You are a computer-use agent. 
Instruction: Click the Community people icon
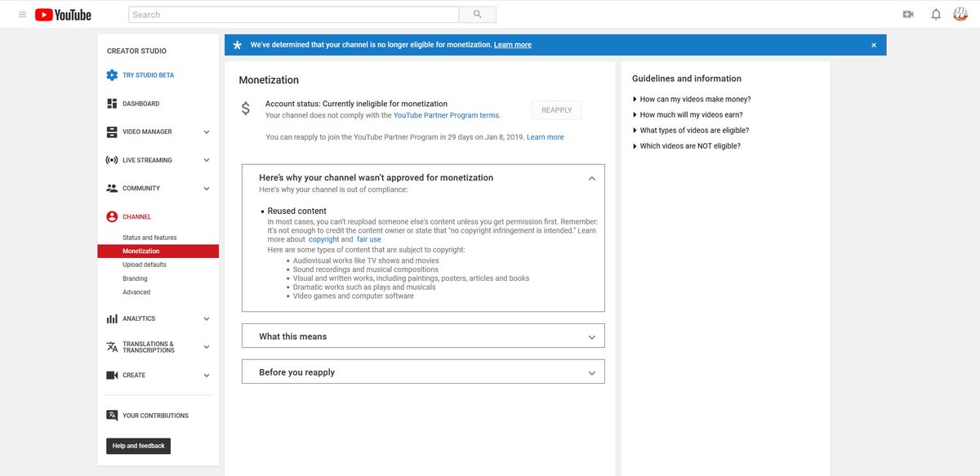[112, 189]
